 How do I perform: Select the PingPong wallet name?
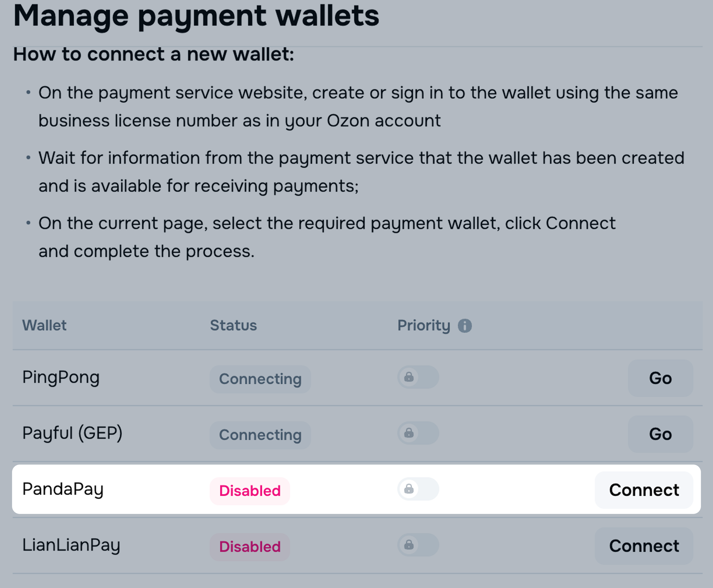tap(61, 377)
